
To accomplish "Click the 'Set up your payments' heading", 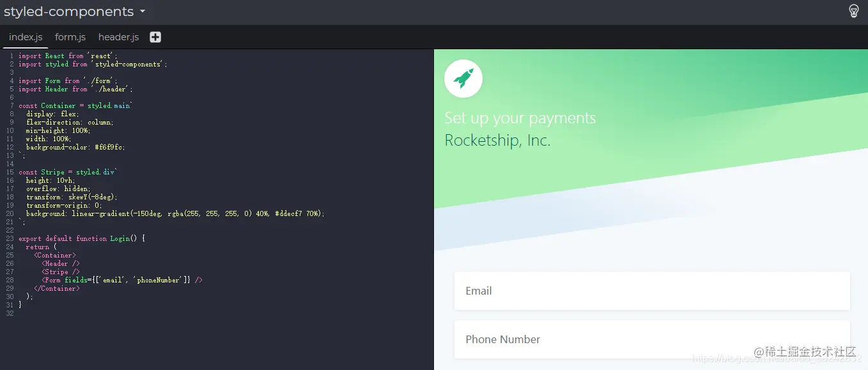I will point(520,118).
